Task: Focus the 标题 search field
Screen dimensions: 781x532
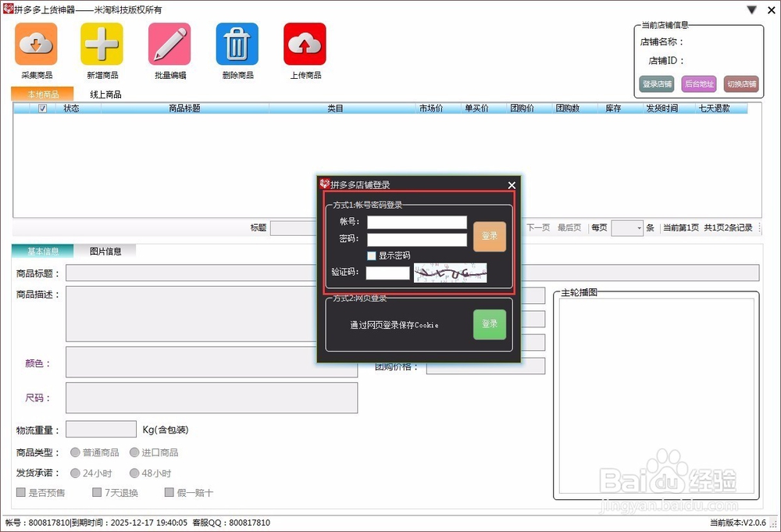Action: tap(294, 228)
